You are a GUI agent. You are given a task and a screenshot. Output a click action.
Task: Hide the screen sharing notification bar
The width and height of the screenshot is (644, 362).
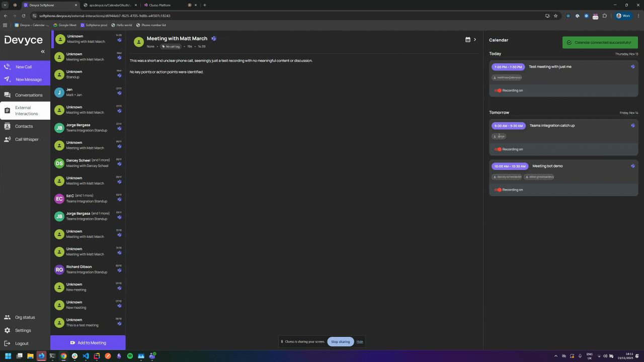[360, 341]
